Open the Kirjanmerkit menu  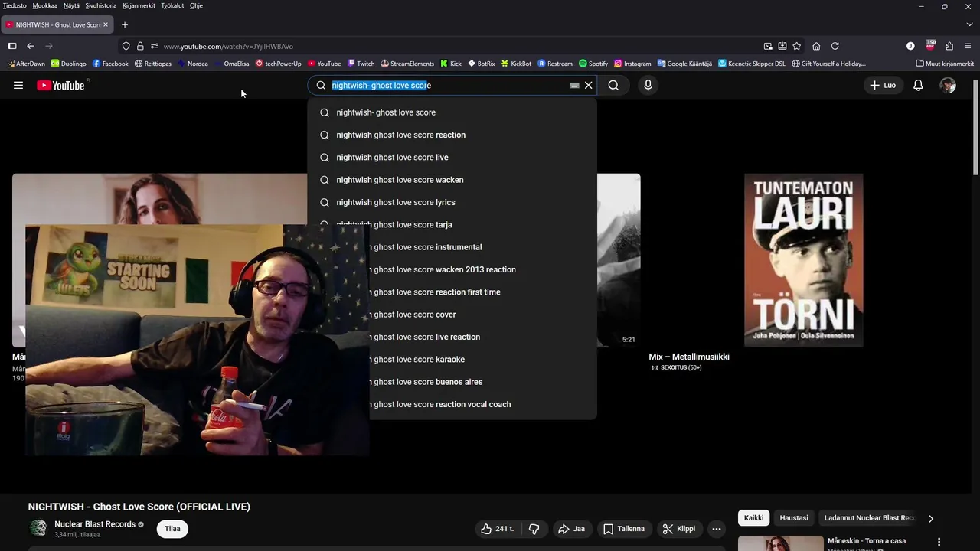139,5
